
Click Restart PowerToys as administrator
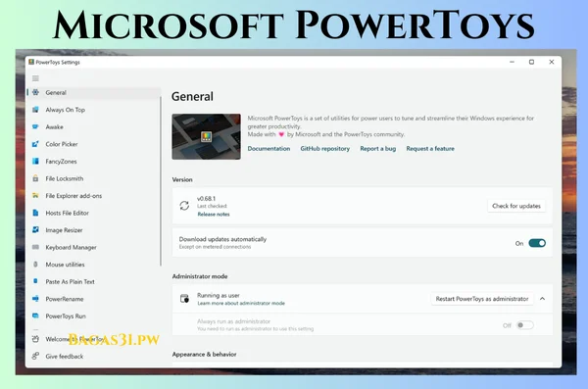pyautogui.click(x=482, y=299)
